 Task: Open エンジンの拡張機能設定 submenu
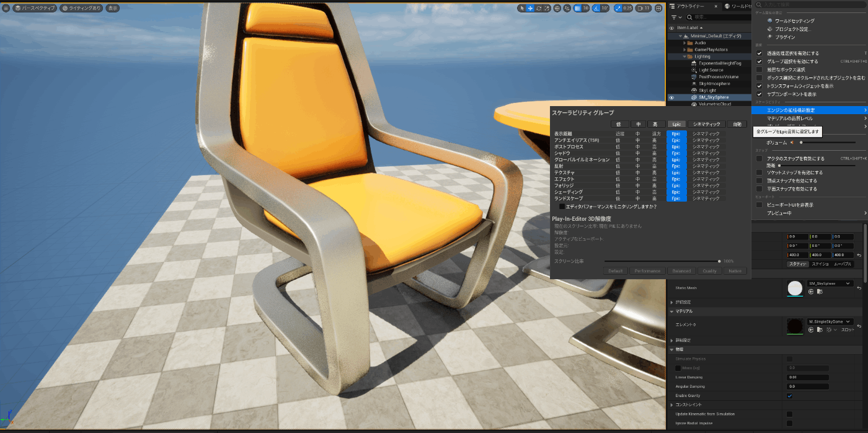[809, 110]
